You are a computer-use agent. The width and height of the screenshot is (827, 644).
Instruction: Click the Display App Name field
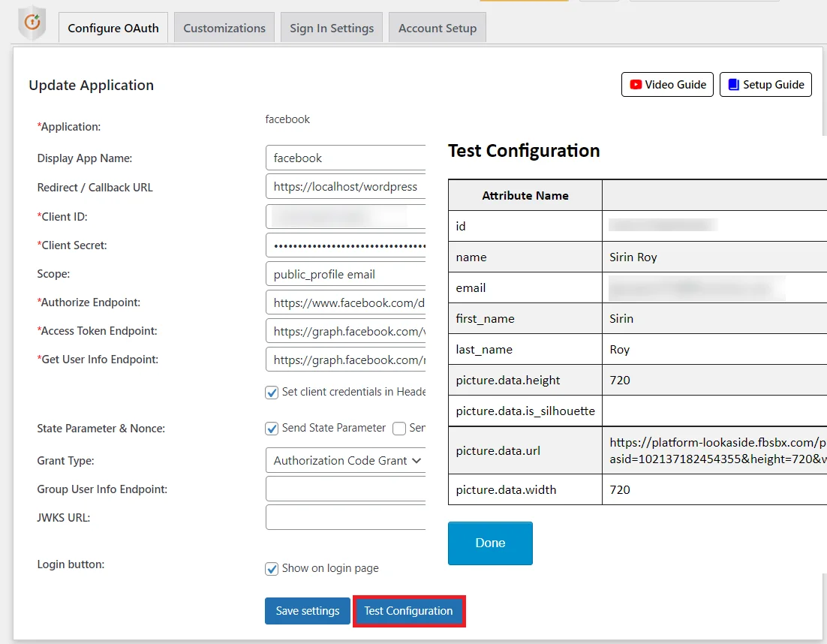tap(346, 158)
